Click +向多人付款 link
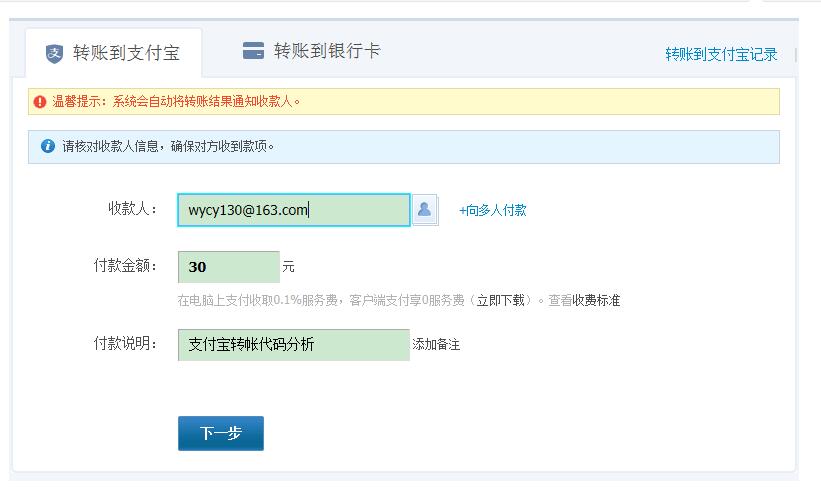The width and height of the screenshot is (821, 487). 493,211
